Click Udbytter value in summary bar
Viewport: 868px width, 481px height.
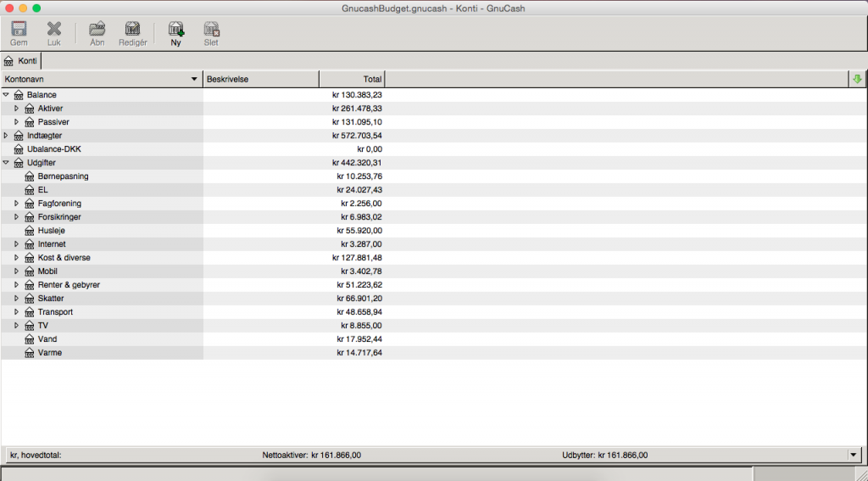pos(622,456)
